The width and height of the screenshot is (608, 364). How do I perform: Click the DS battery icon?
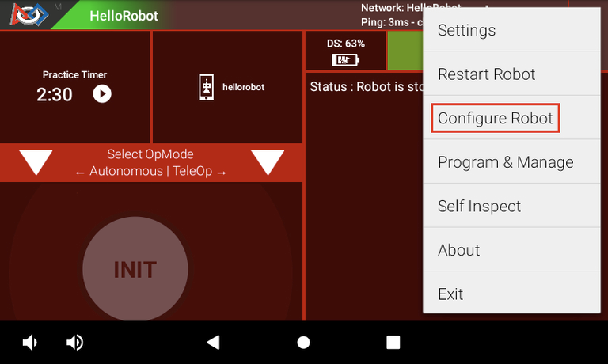click(x=345, y=59)
